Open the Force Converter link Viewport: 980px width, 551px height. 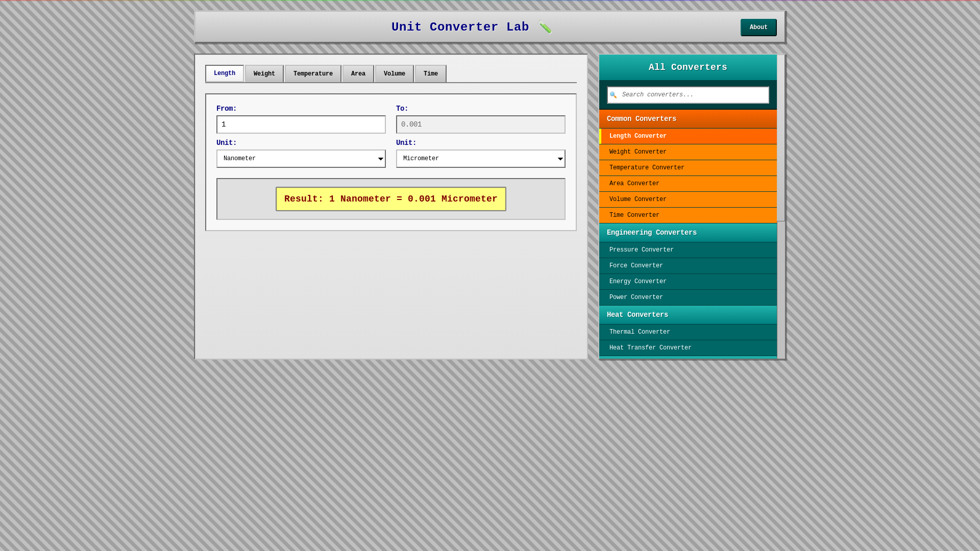[688, 266]
